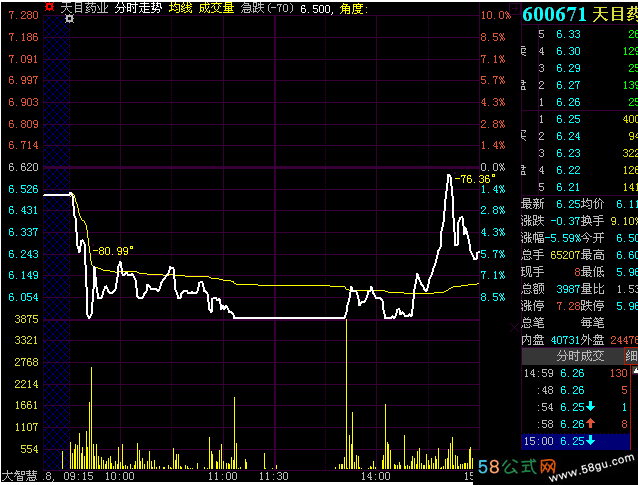Click the 6.620 previous-close price label
The width and height of the screenshot is (638, 485).
click(24, 167)
